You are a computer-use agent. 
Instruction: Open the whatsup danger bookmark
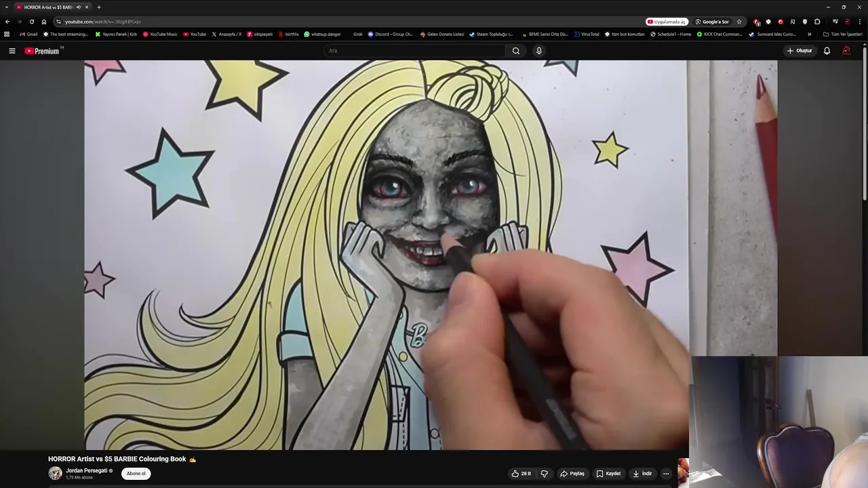[x=323, y=34]
